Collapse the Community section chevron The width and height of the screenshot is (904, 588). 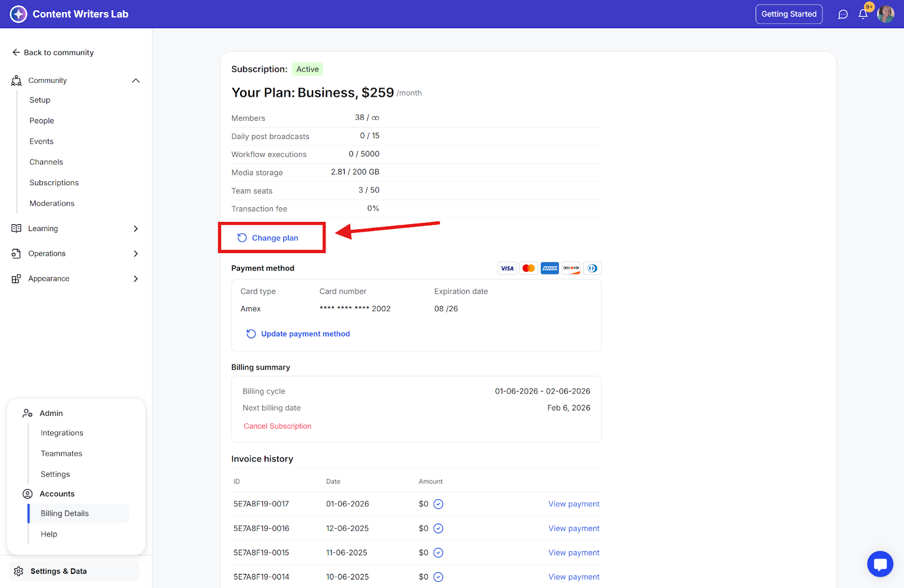[x=136, y=81]
